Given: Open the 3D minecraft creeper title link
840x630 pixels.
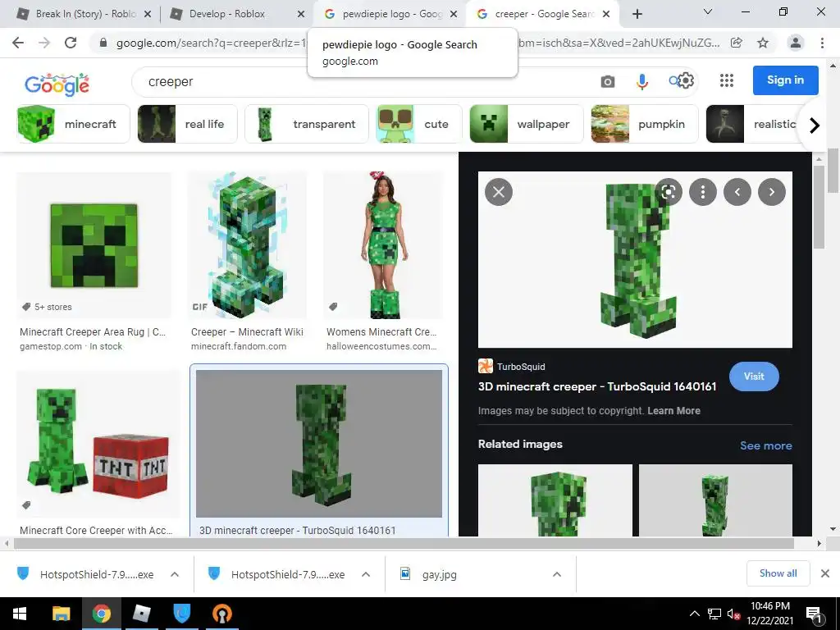Looking at the screenshot, I should [597, 387].
